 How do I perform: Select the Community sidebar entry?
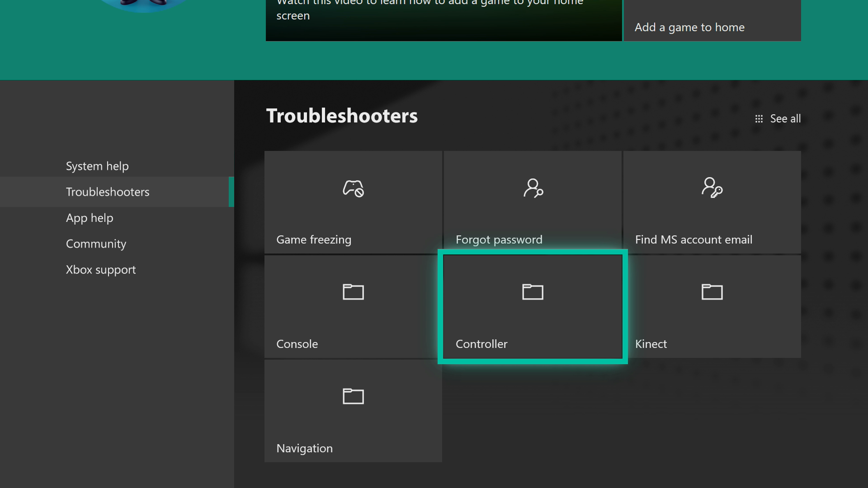click(96, 244)
